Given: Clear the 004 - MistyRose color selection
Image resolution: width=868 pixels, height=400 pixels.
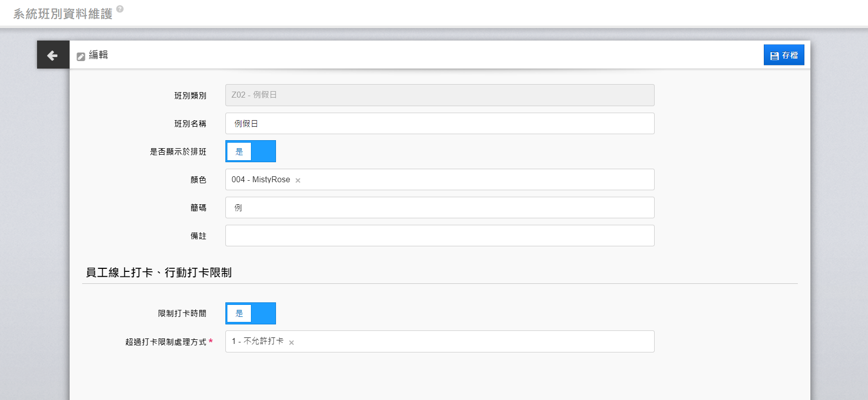Looking at the screenshot, I should point(298,180).
